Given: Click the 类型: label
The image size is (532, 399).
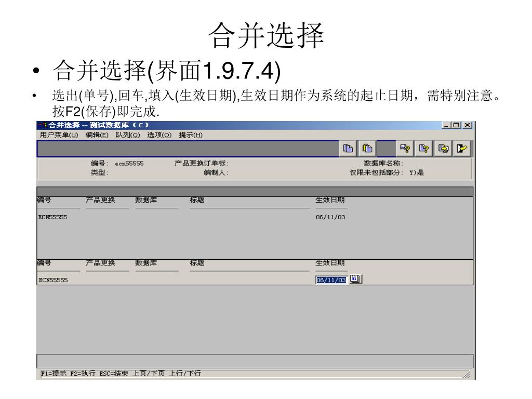Looking at the screenshot, I should point(99,172).
